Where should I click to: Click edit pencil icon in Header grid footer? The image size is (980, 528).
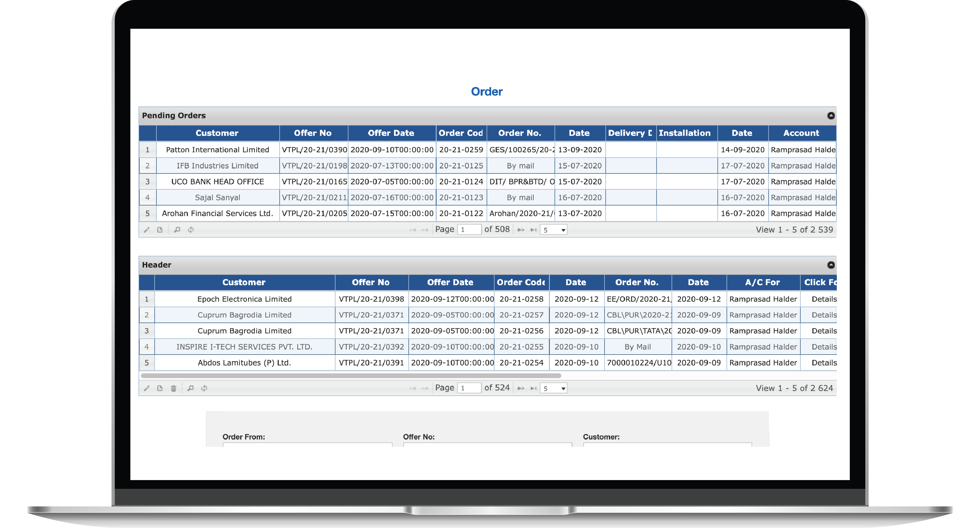[x=146, y=388]
